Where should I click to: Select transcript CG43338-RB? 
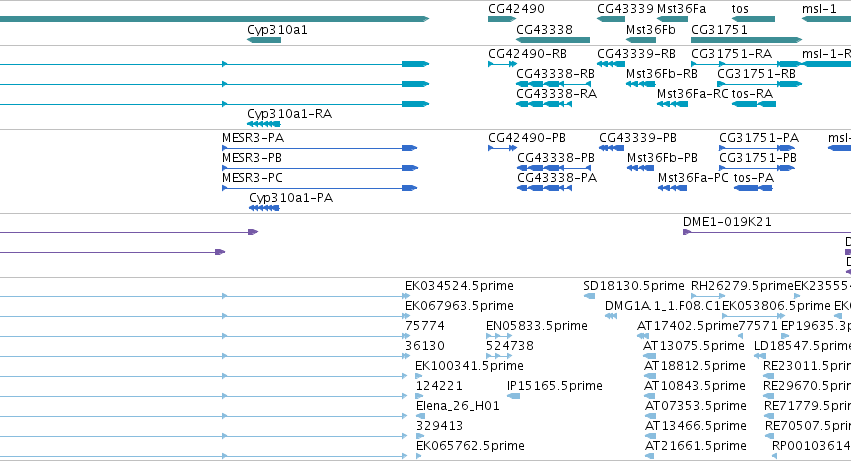[x=556, y=74]
